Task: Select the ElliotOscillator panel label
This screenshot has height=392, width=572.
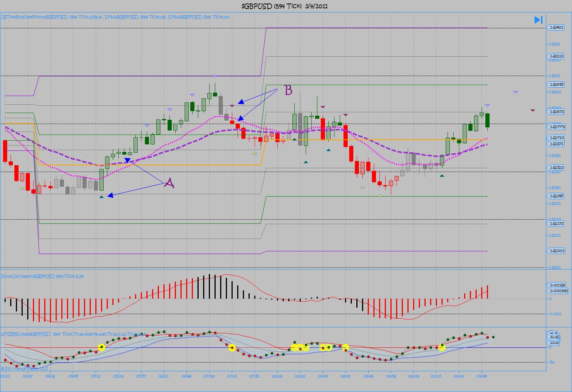Action: (x=42, y=276)
